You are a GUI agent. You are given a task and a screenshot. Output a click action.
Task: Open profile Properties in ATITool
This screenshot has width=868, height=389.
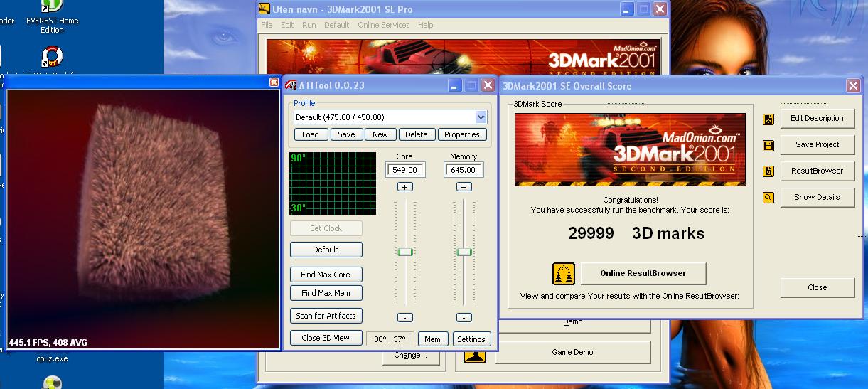tap(462, 134)
